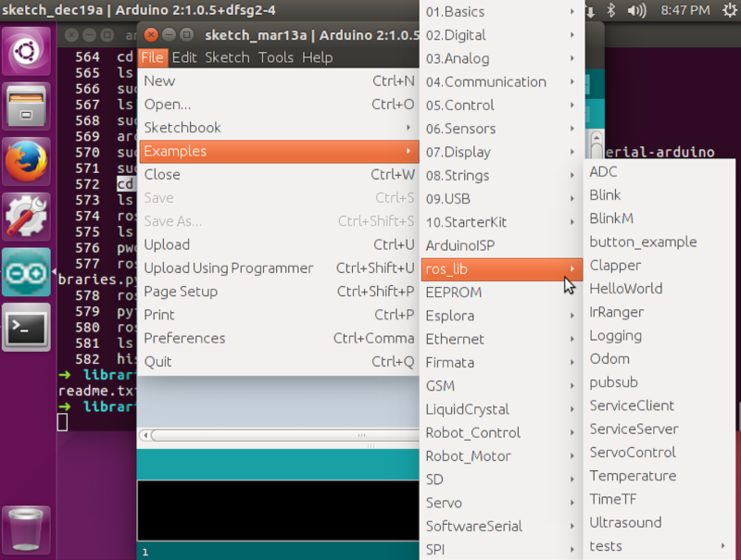Expand ros_lib examples submenu
The width and height of the screenshot is (741, 560).
[501, 269]
